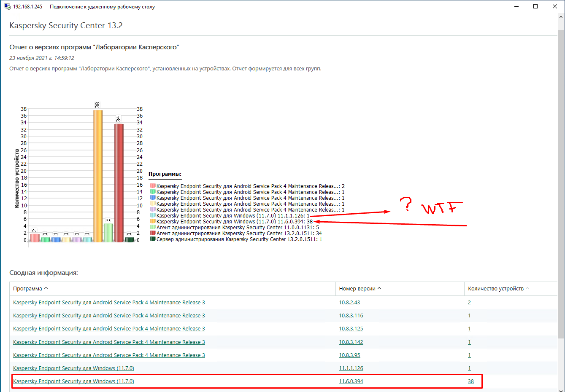Click the dark red chart bar labeled 34
This screenshot has width=565, height=392.
click(x=119, y=183)
